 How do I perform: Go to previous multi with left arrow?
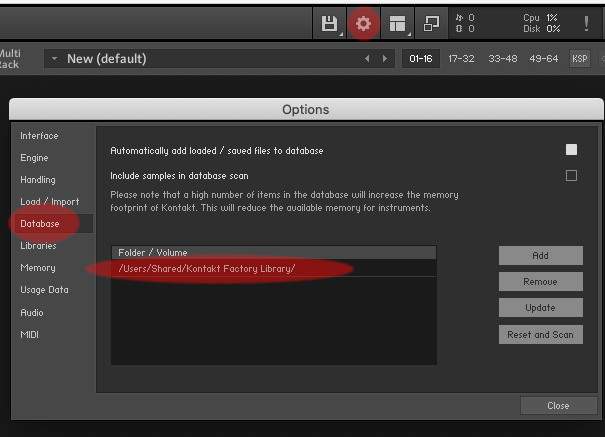point(368,59)
